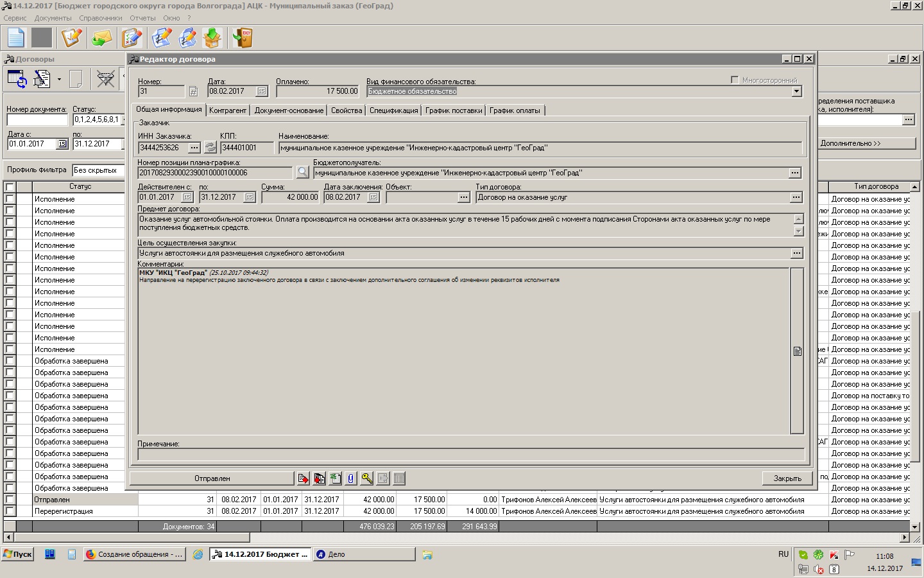Click the crossed-out filter icon
Screen dimensions: 924x578
click(x=105, y=79)
